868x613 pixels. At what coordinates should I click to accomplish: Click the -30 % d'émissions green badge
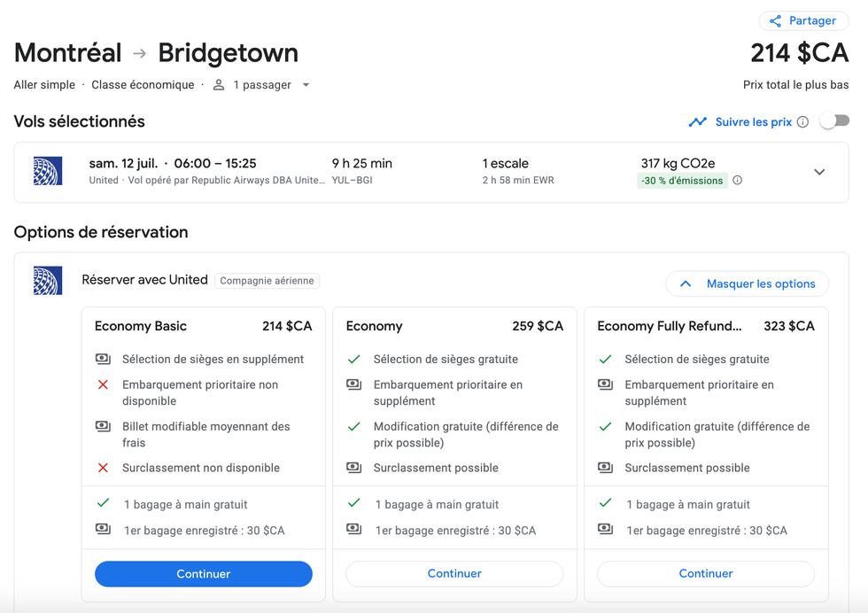click(682, 181)
